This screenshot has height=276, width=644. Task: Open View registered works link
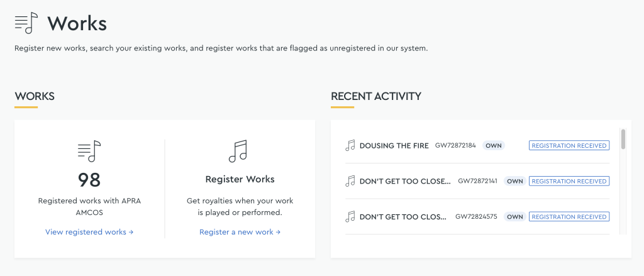point(89,232)
